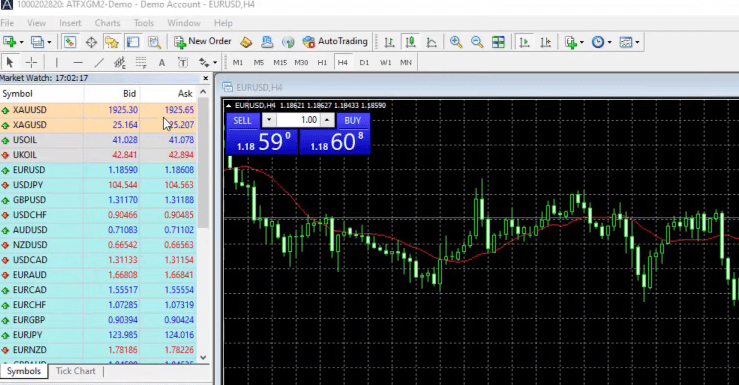Expand the Templates dropdown arrow
Image resolution: width=739 pixels, height=385 pixels.
point(637,42)
